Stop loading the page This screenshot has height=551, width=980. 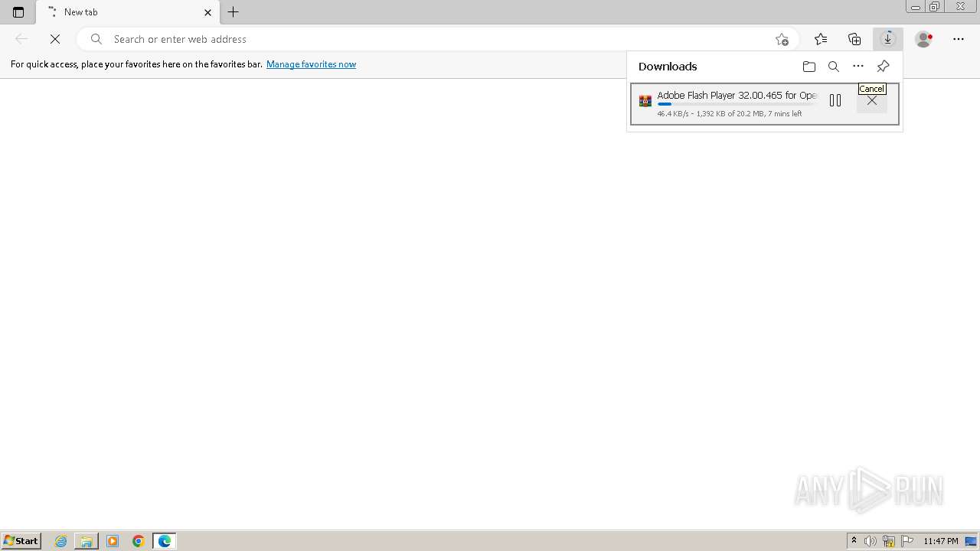55,39
